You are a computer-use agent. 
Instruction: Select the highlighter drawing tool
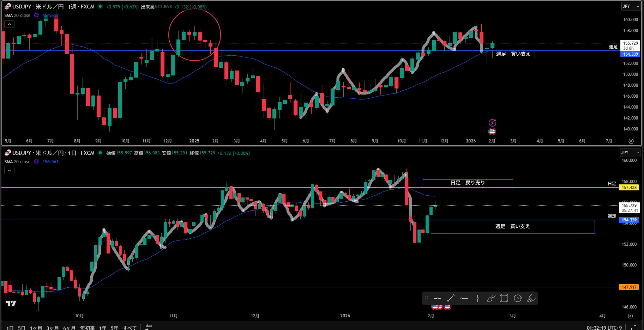(x=531, y=299)
